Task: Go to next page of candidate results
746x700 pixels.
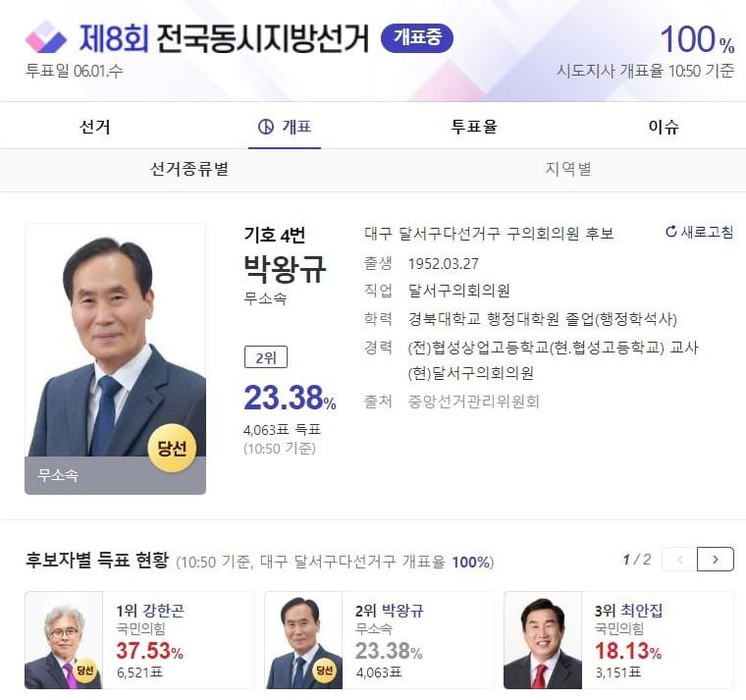Action: [x=716, y=560]
